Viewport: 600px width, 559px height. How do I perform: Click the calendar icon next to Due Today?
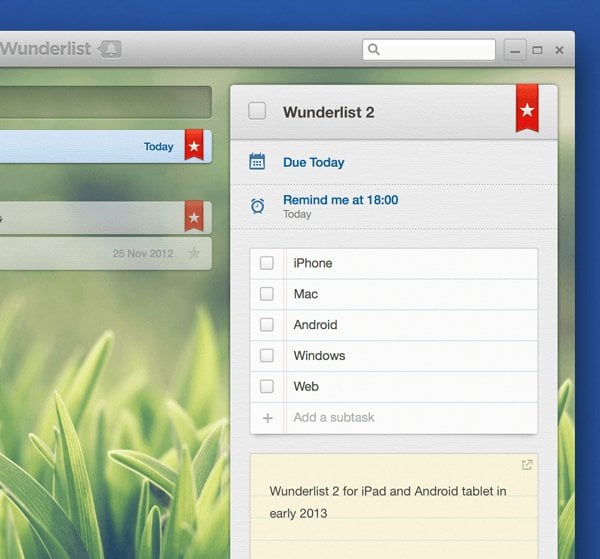[257, 162]
